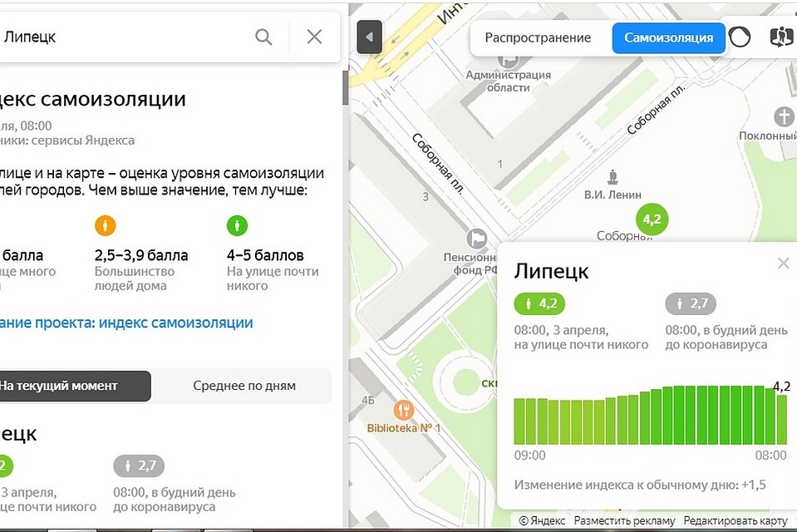Click building number 1 label on map
Screen dimensions: 797x532
click(x=500, y=164)
